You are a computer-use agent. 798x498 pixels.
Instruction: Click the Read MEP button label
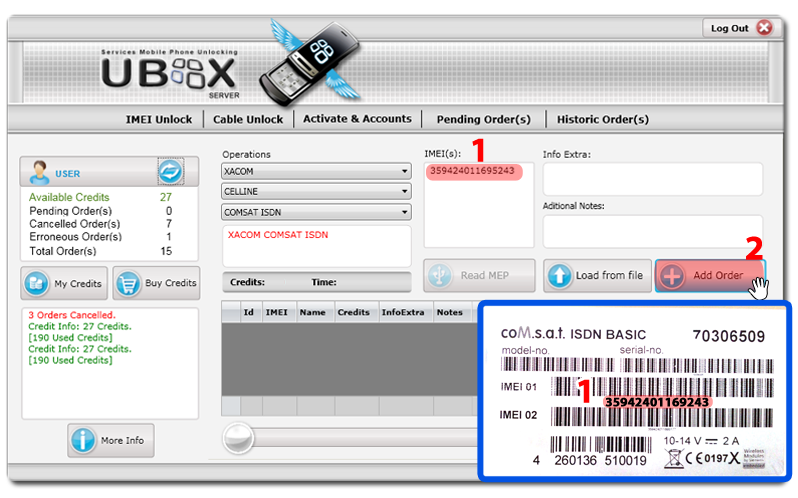click(484, 275)
